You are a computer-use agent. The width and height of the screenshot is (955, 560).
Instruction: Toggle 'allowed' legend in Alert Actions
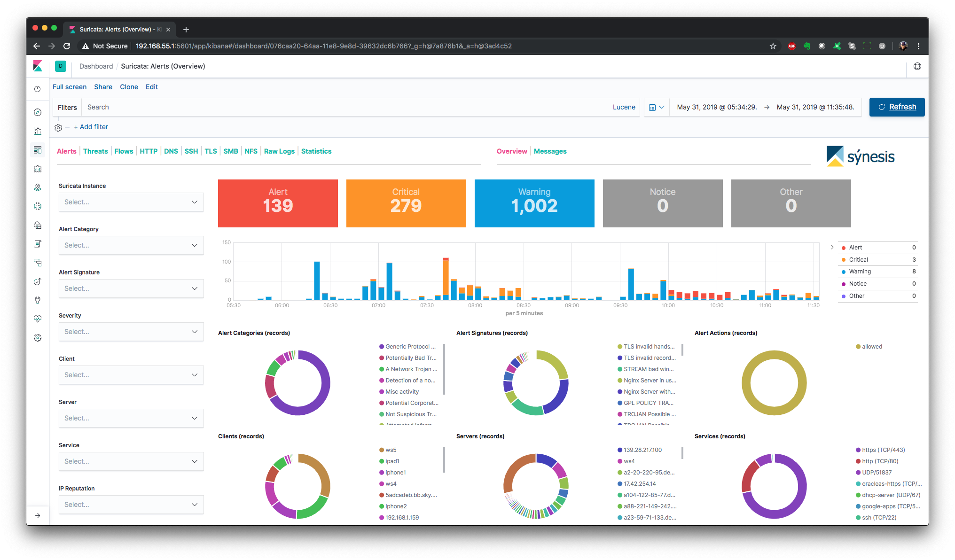tap(869, 347)
